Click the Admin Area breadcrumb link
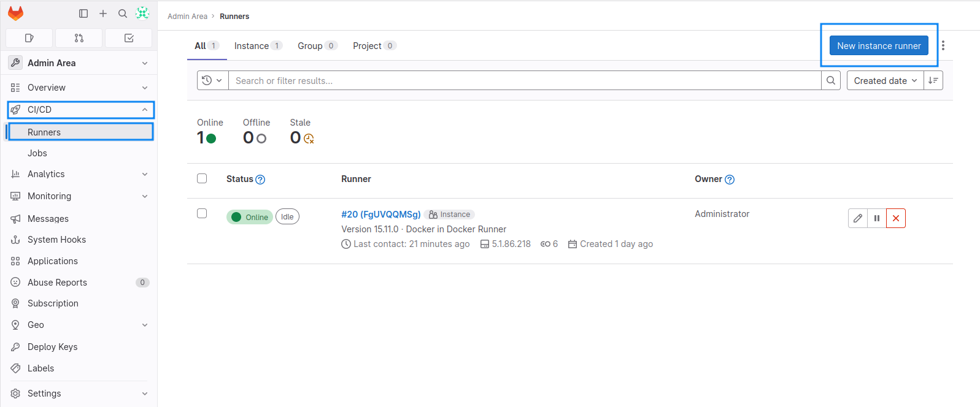980x407 pixels. click(x=187, y=17)
